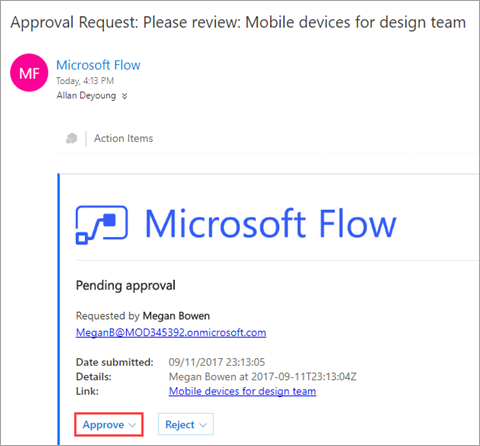Image resolution: width=480 pixels, height=446 pixels.
Task: Click the Action Items add-in icon
Action: tap(71, 138)
